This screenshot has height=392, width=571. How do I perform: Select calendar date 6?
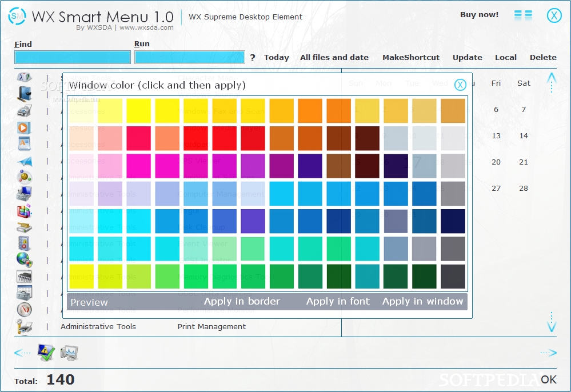496,110
